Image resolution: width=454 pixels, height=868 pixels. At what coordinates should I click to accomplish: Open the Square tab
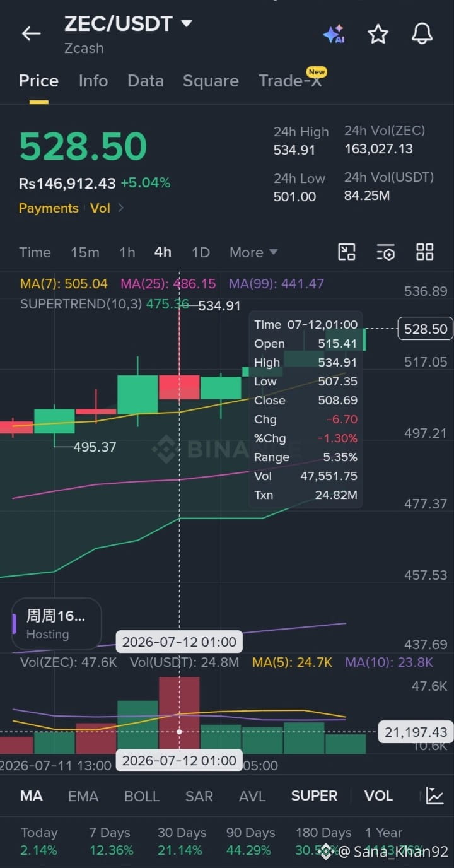(211, 81)
